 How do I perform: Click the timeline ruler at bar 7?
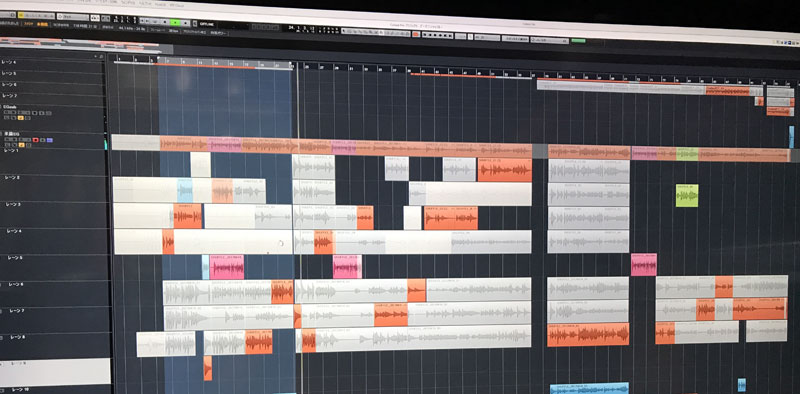tap(168, 60)
